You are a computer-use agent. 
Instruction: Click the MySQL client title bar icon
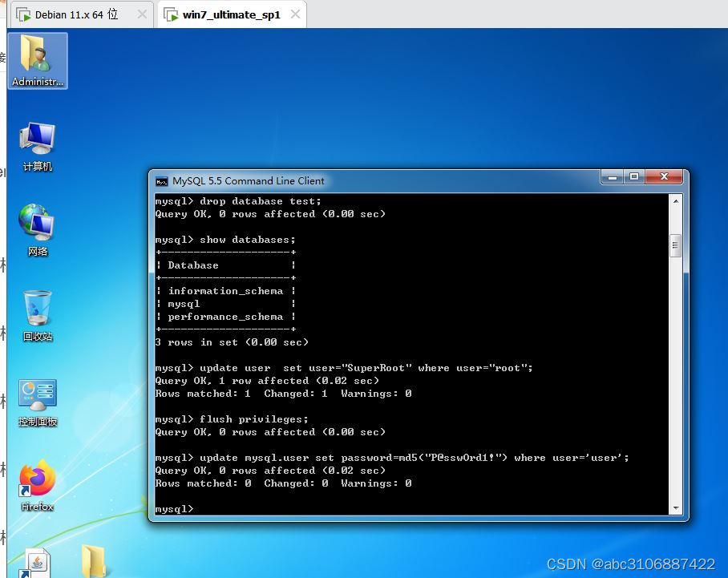(x=162, y=181)
